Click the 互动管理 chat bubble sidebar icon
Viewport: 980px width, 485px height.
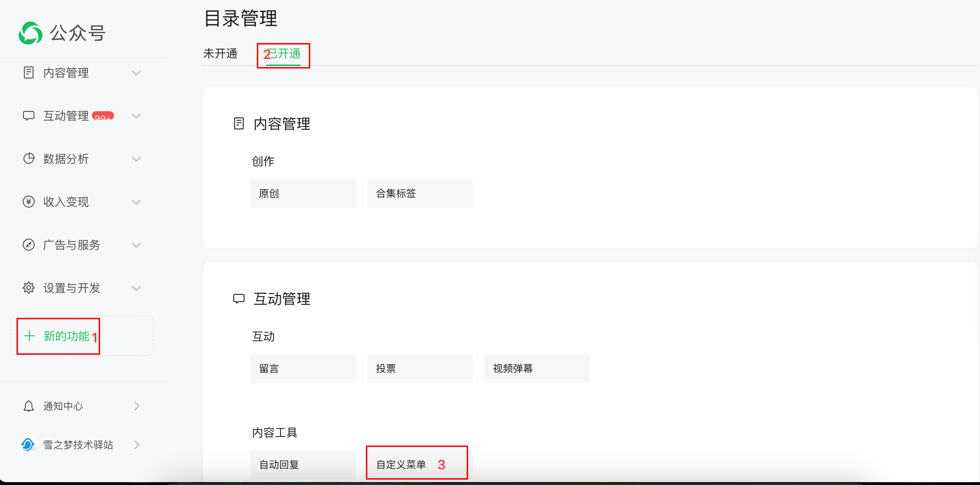click(29, 116)
